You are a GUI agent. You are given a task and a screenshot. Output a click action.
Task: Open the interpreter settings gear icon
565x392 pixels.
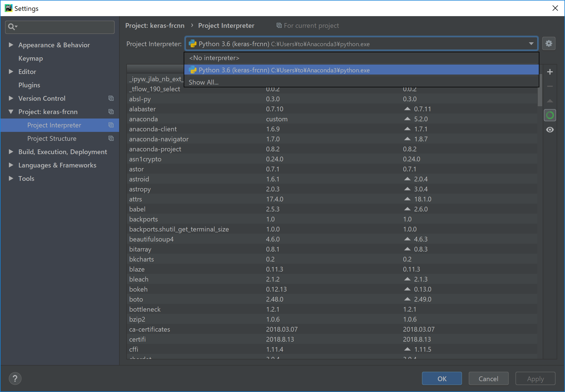click(x=549, y=43)
